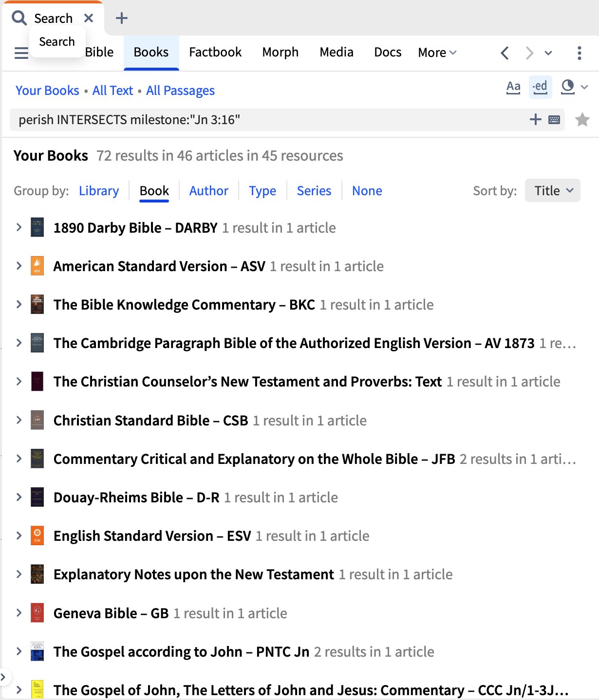Group results by Author
The width and height of the screenshot is (599, 700).
click(x=209, y=191)
